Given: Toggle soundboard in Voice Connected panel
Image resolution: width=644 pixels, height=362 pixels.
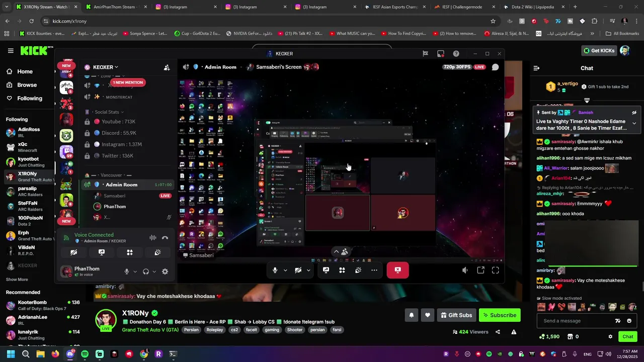Looking at the screenshot, I should [x=157, y=252].
